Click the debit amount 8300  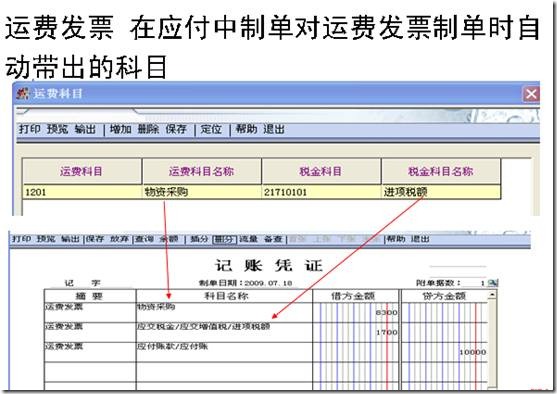coord(386,313)
